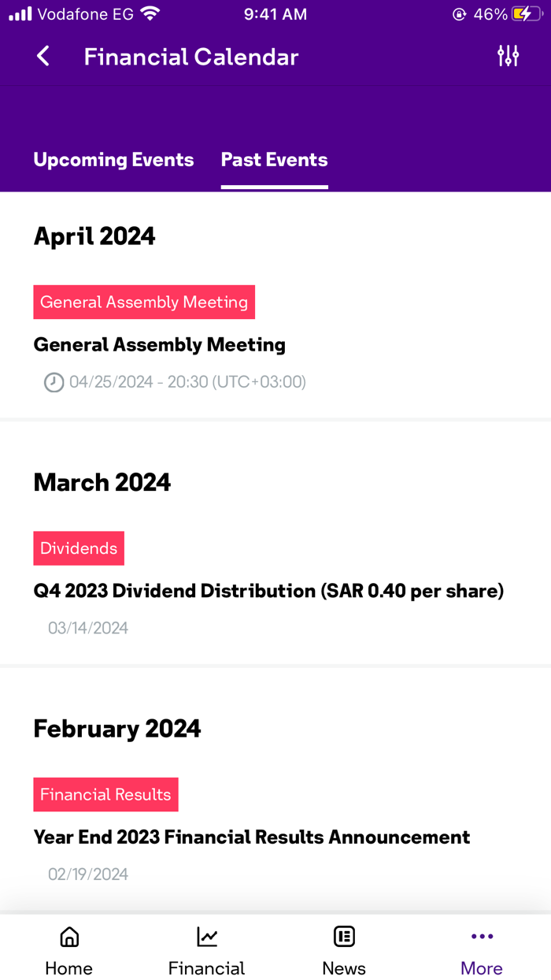Tap the Dividends category tag
This screenshot has width=551, height=980.
[79, 548]
